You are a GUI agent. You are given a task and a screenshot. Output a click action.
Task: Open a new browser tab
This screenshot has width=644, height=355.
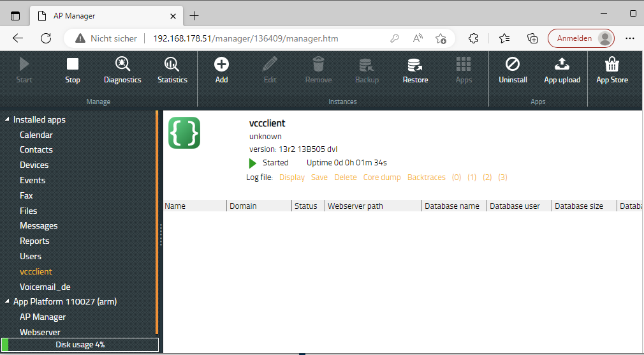[194, 16]
